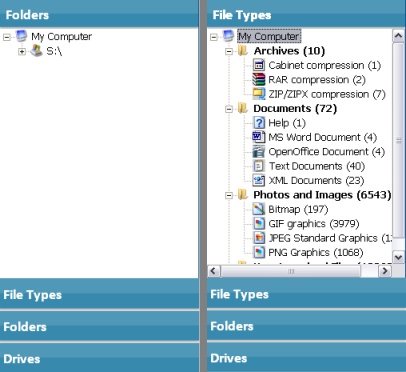
Task: Click the XML Documents icon
Action: tap(259, 180)
